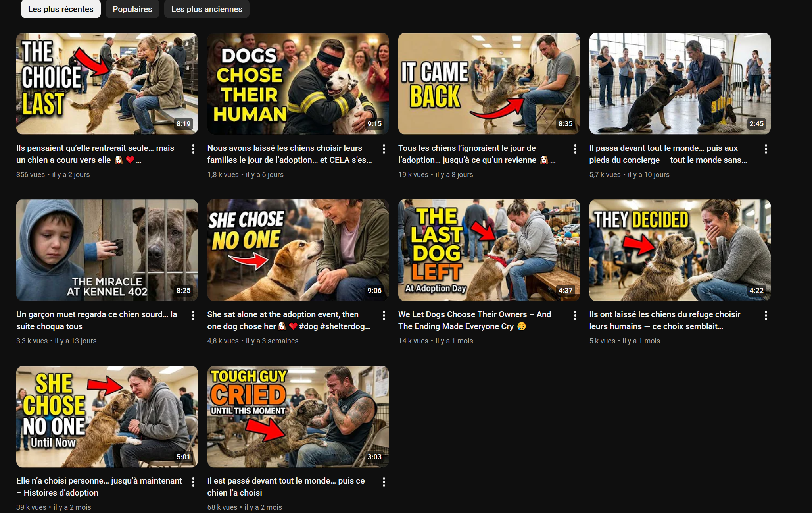Play 'The Miracle at Kennel 402' thumbnail
This screenshot has width=812, height=513.
click(x=107, y=250)
